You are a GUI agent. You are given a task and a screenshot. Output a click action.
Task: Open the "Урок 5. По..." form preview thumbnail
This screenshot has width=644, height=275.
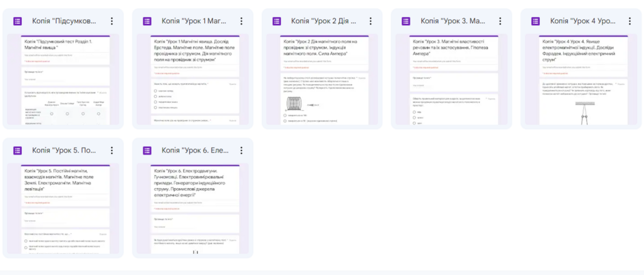point(63,209)
